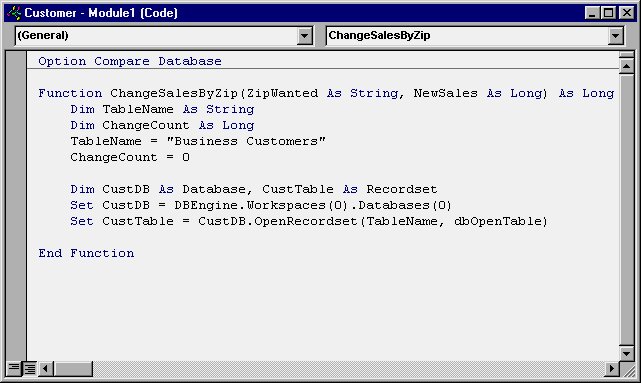Click the dbOpenTable constant in code
Screen dimensions: 641x383
pyautogui.click(x=498, y=222)
